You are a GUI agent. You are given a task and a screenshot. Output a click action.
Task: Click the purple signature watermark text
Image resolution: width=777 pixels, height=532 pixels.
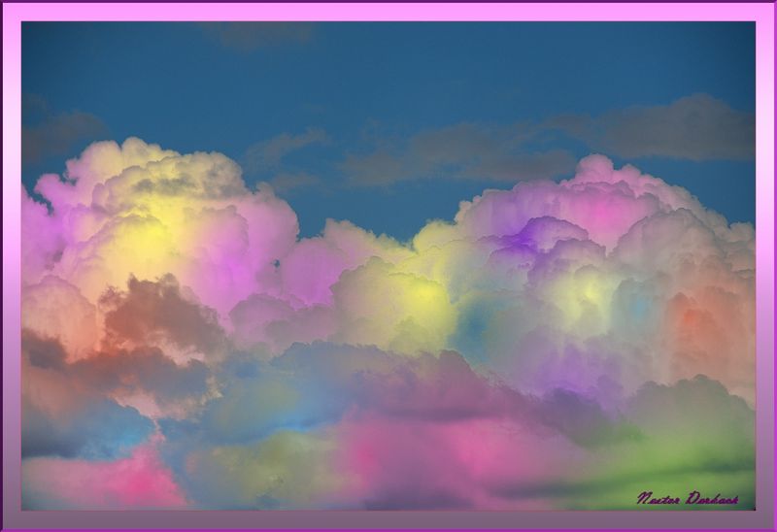click(688, 498)
